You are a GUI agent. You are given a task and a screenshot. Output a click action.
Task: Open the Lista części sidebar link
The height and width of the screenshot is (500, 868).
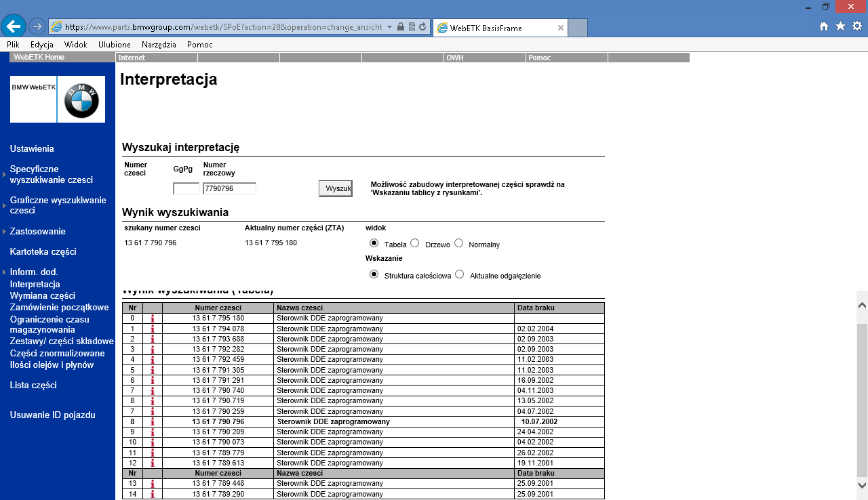point(33,386)
